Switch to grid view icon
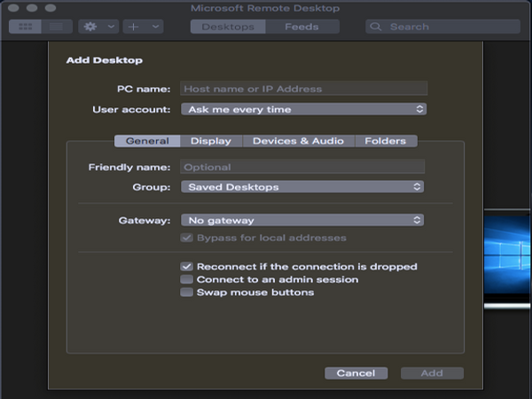This screenshot has height=399, width=532. 25,27
